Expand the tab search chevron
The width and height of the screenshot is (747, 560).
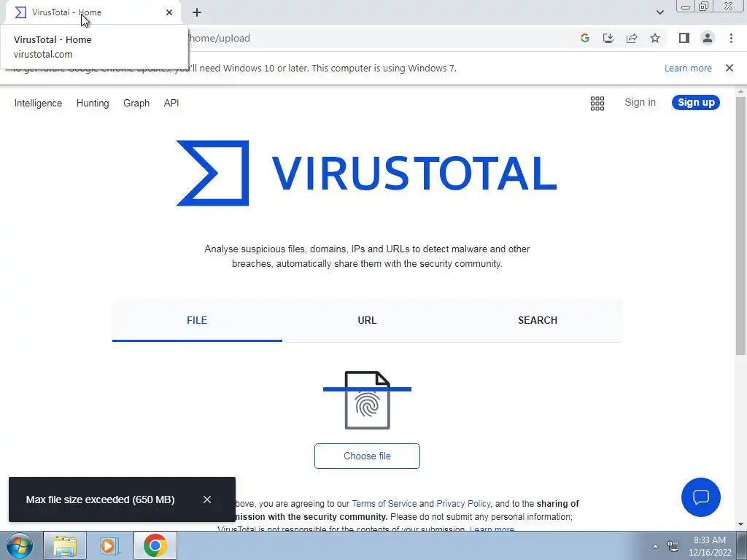click(659, 12)
